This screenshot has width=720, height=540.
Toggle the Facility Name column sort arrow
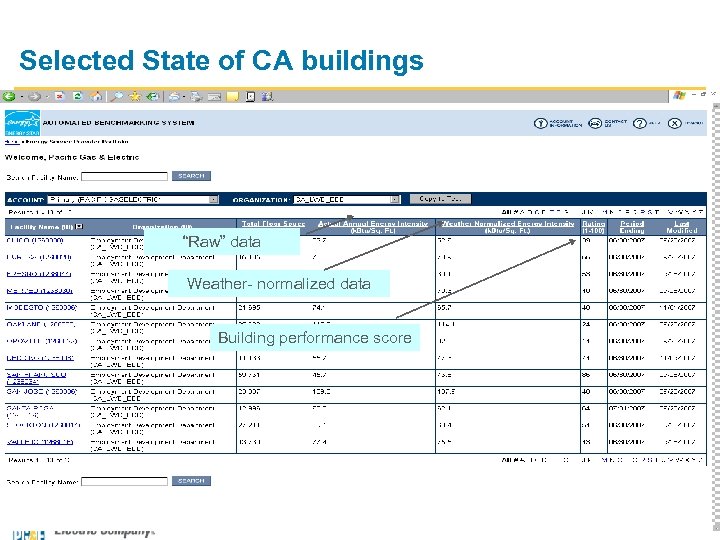[79, 226]
